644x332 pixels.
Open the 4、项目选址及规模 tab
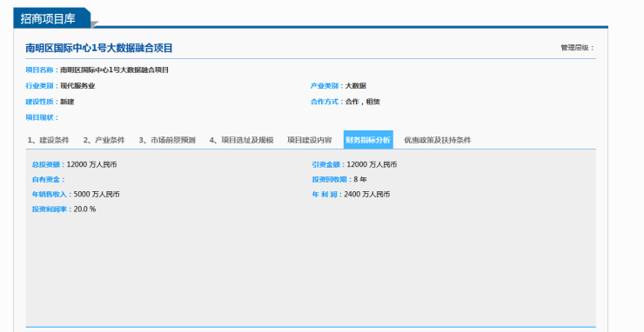[242, 140]
